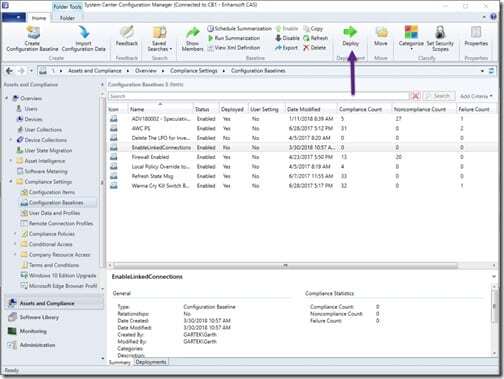This screenshot has width=504, height=379.
Task: Expand the Asset Intelligence node
Action: [11, 161]
